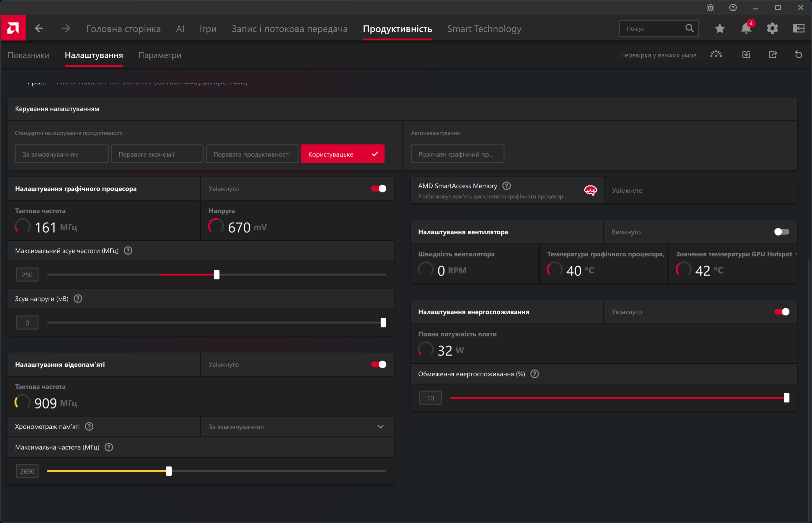Click the stress test gauge icon

(716, 55)
